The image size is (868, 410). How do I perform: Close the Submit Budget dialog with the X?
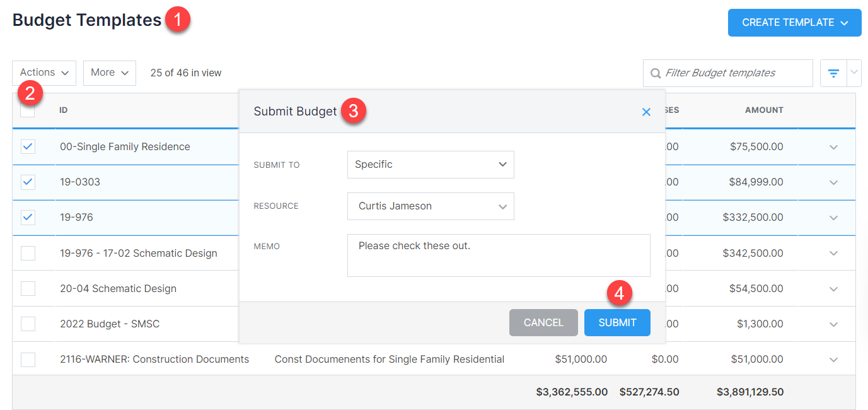645,112
